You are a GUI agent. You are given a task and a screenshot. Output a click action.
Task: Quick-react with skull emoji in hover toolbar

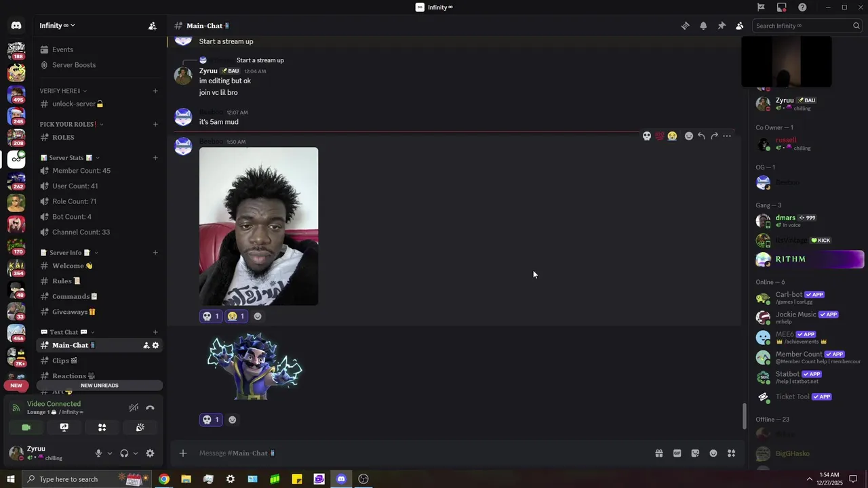(647, 136)
